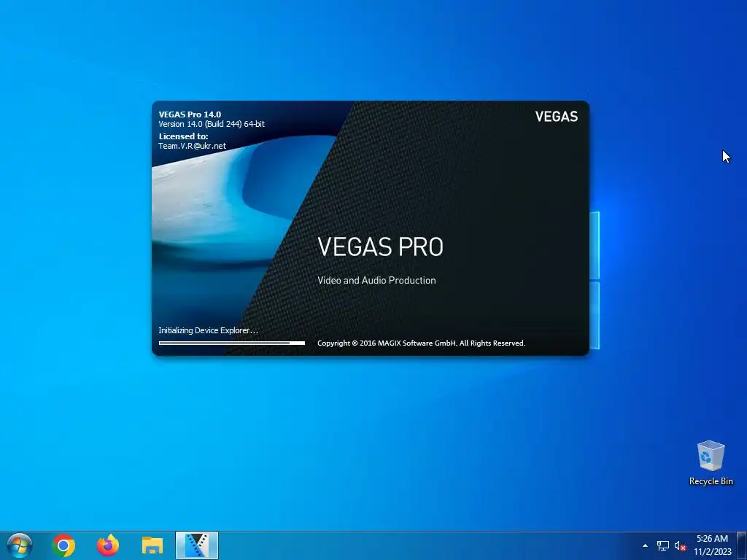
Task: Click the splash screen loading progress bar
Action: [x=231, y=343]
